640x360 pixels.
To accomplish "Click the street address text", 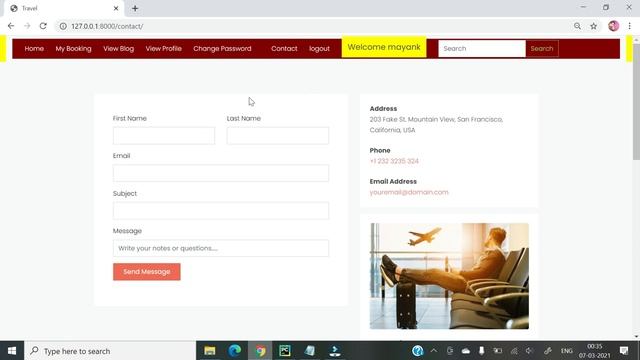I will tap(436, 125).
